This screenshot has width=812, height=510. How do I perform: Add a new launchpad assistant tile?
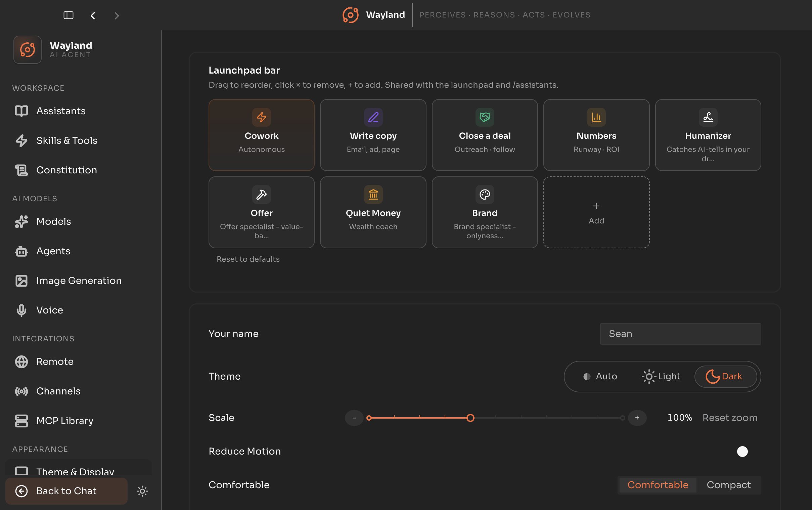(x=596, y=212)
